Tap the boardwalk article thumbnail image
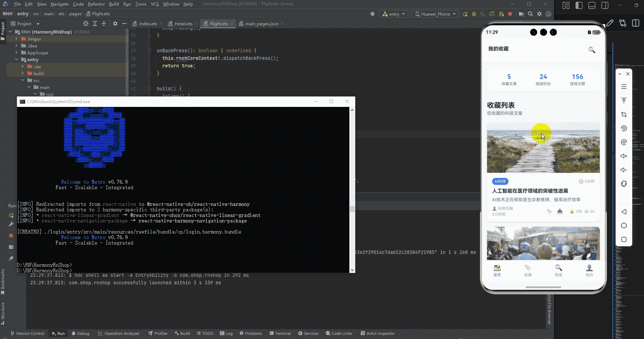644x339 pixels. point(543,148)
